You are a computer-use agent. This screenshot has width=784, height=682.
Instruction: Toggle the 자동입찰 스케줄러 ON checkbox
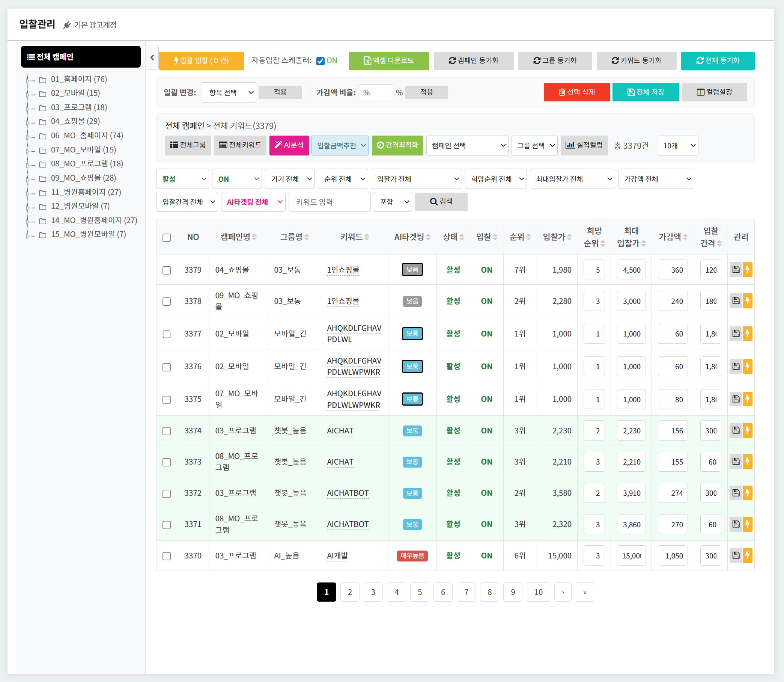pos(320,61)
